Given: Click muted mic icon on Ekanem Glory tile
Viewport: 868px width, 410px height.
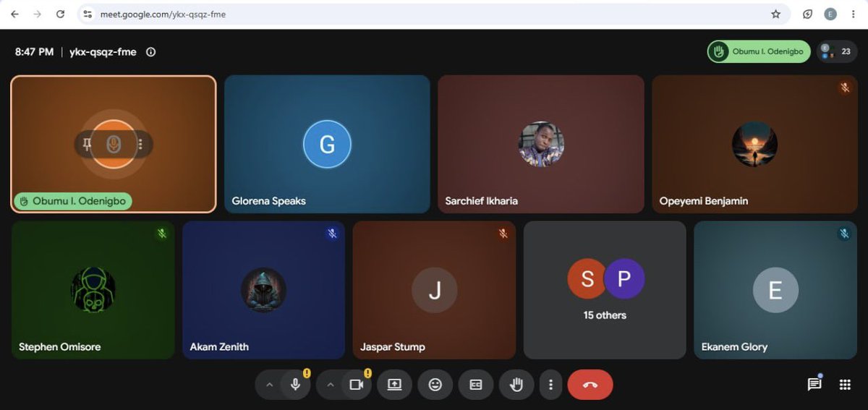Looking at the screenshot, I should (x=844, y=234).
